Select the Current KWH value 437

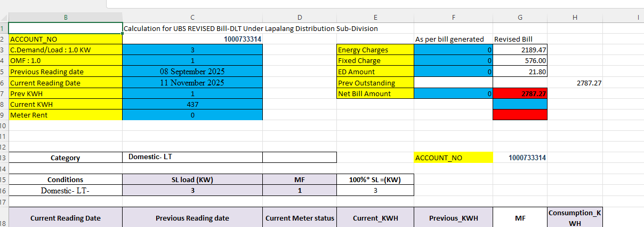(x=192, y=105)
